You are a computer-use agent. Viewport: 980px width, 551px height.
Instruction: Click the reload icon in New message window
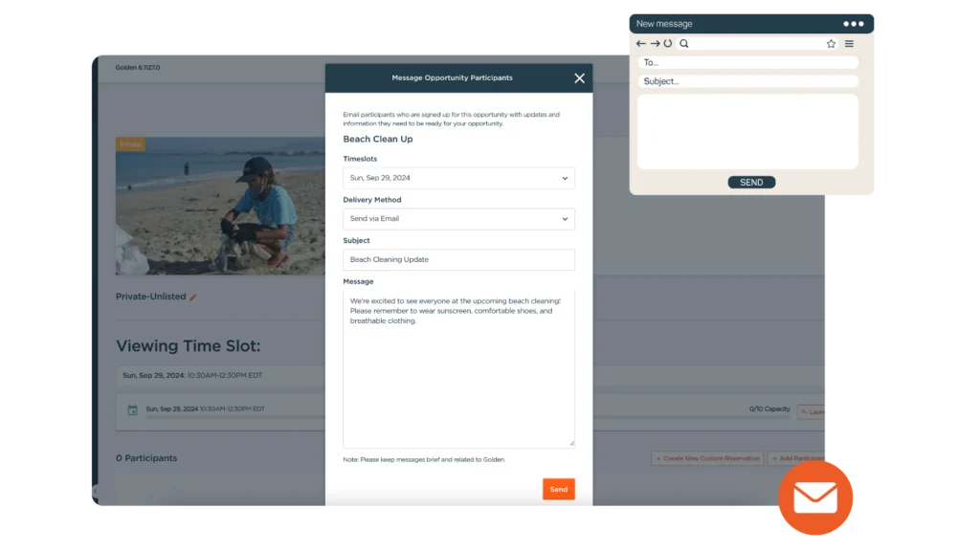(668, 44)
